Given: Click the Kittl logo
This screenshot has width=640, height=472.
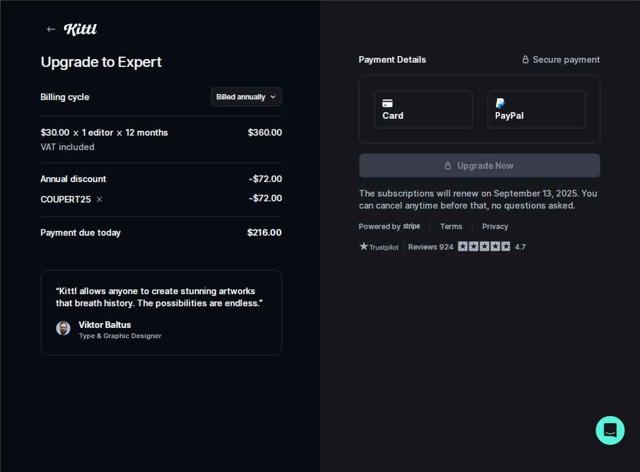Looking at the screenshot, I should pyautogui.click(x=80, y=29).
